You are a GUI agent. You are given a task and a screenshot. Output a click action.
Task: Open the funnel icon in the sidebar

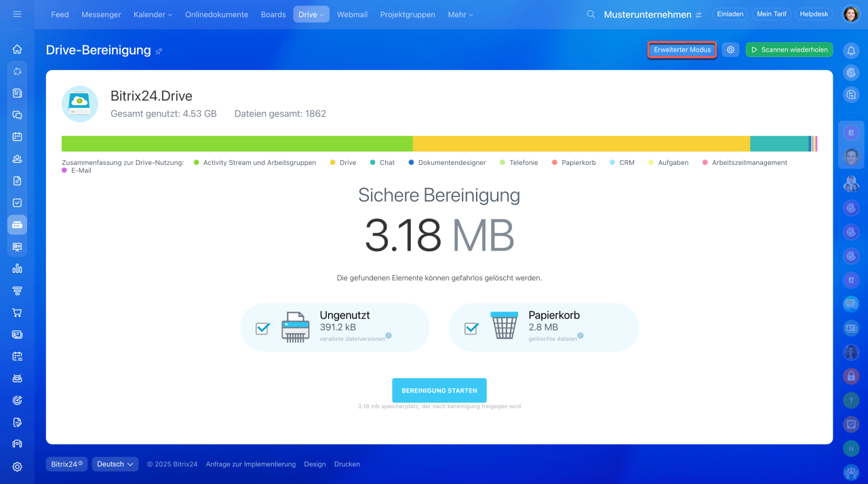pos(17,291)
